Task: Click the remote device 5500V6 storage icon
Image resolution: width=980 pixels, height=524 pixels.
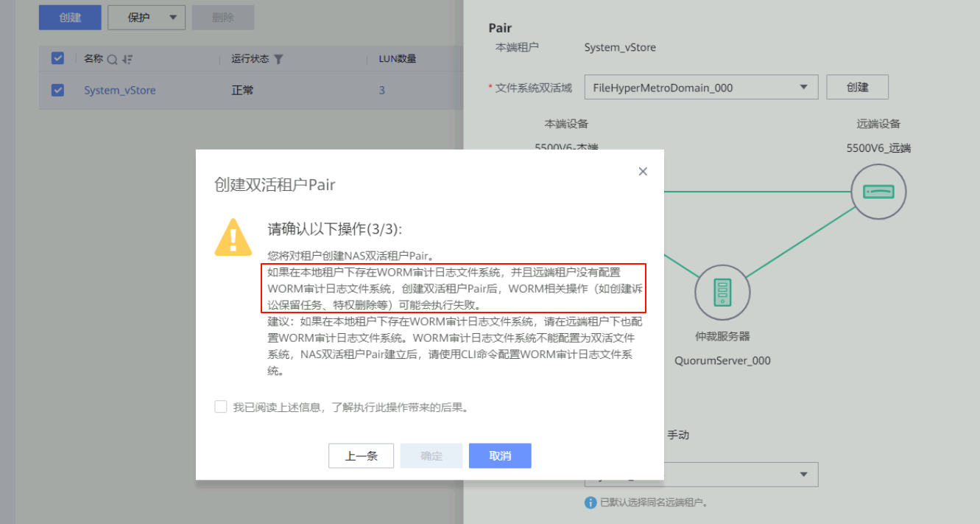Action: (878, 192)
